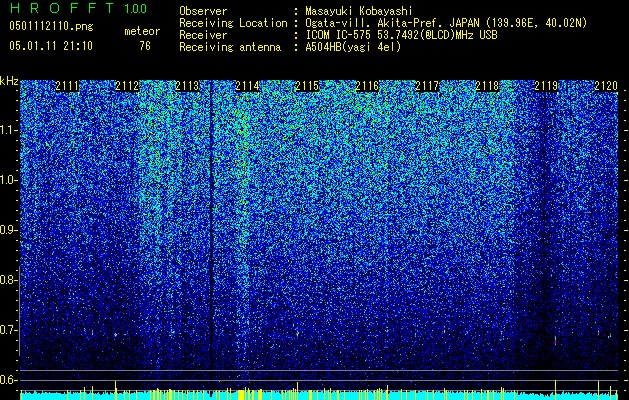Image resolution: width=629 pixels, height=400 pixels.
Task: Click the timestamp 05.01.11 21:10
Action: tap(51, 46)
